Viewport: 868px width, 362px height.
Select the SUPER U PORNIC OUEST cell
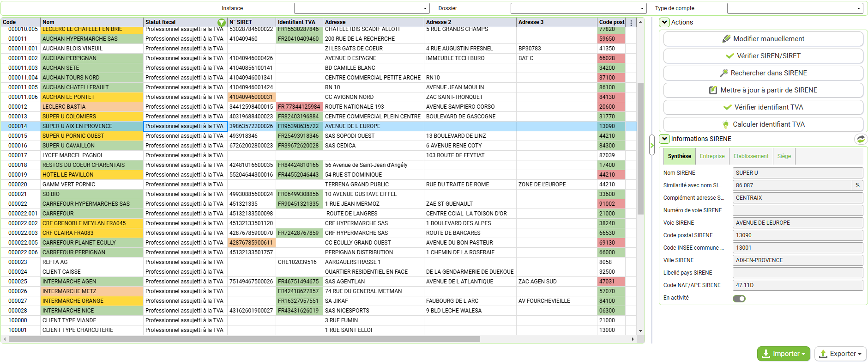(x=92, y=136)
